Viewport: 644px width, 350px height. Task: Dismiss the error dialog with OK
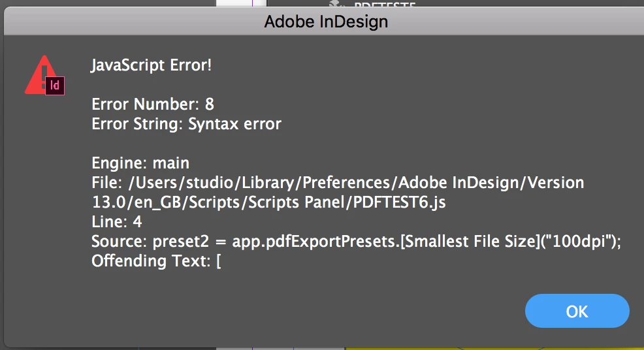(577, 311)
